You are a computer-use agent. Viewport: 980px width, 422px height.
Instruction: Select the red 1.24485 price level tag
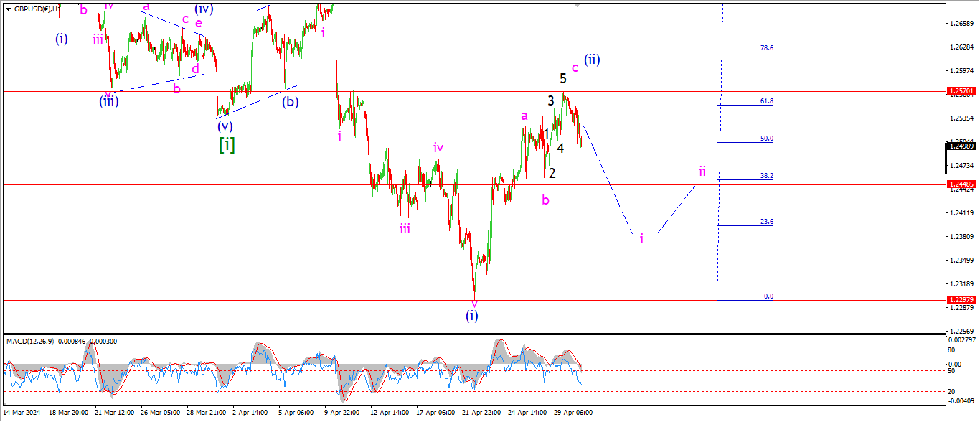click(x=961, y=185)
